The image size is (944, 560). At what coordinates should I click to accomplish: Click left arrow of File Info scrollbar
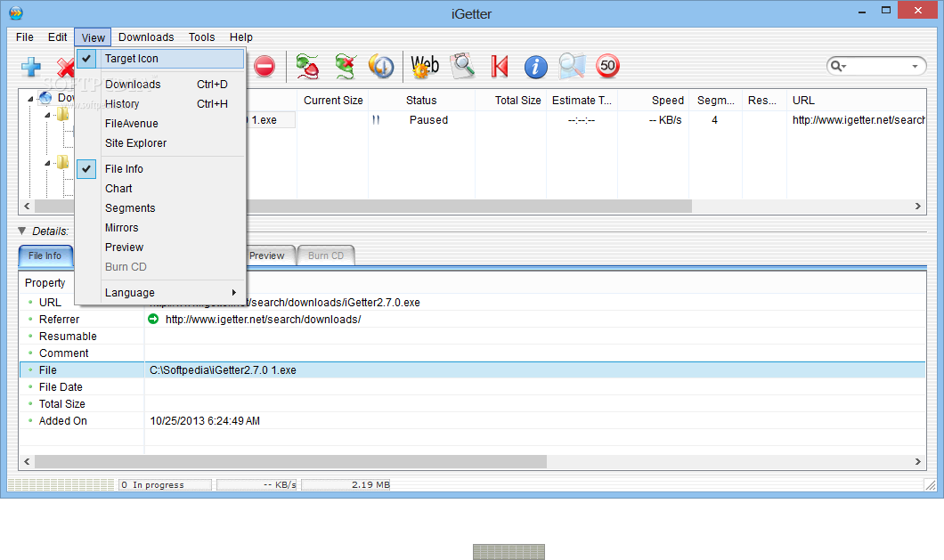click(27, 462)
